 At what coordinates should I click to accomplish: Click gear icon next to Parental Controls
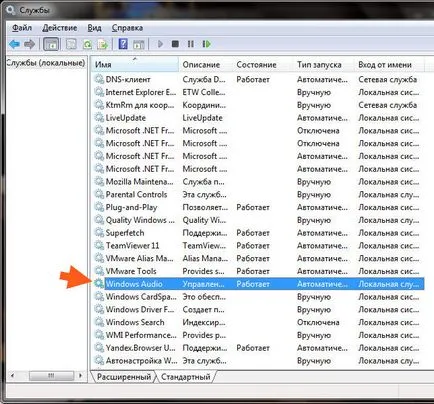99,194
